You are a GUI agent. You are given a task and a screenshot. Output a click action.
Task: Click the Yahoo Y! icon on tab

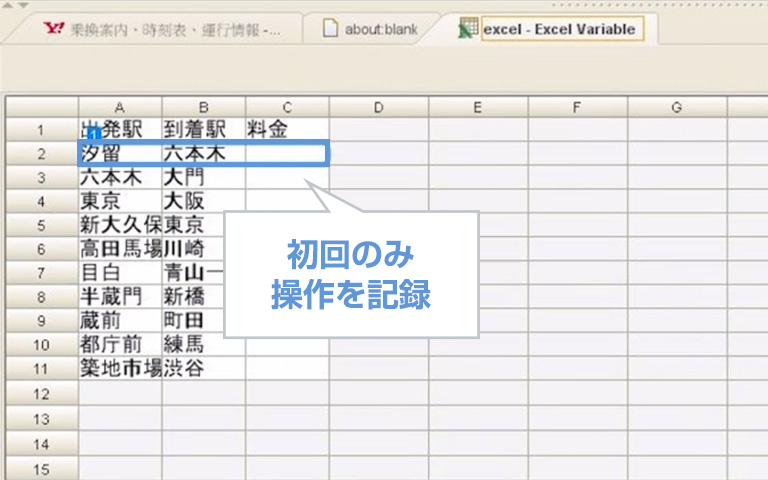53,28
